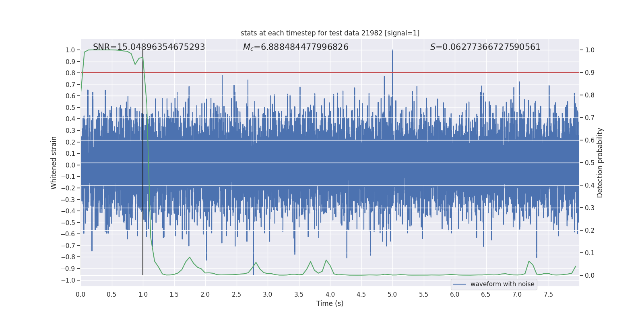Image resolution: width=644 pixels, height=322 pixels.
Task: Click the 'Detection probability' axis label
Action: pyautogui.click(x=600, y=163)
